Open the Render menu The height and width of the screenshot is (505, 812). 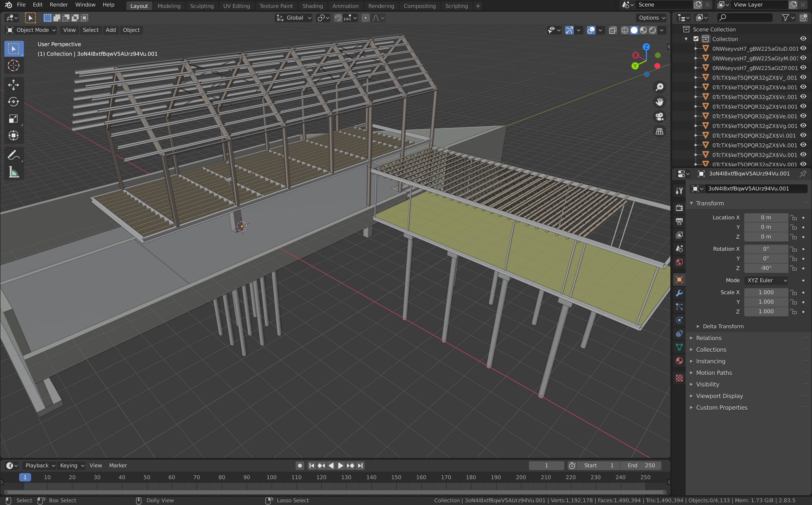58,5
